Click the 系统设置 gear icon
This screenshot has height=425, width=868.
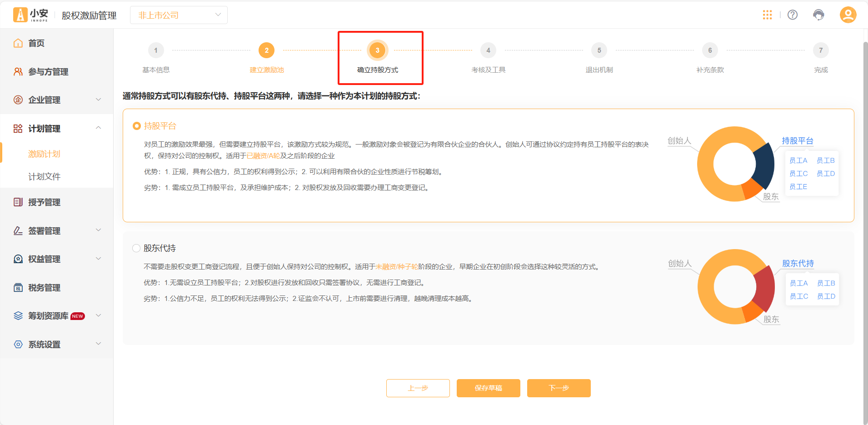point(18,345)
